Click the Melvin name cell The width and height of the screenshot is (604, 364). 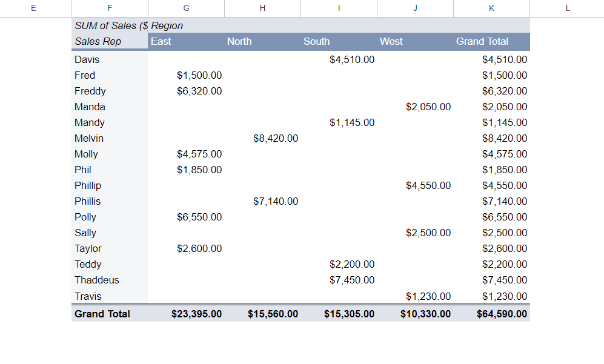(110, 138)
